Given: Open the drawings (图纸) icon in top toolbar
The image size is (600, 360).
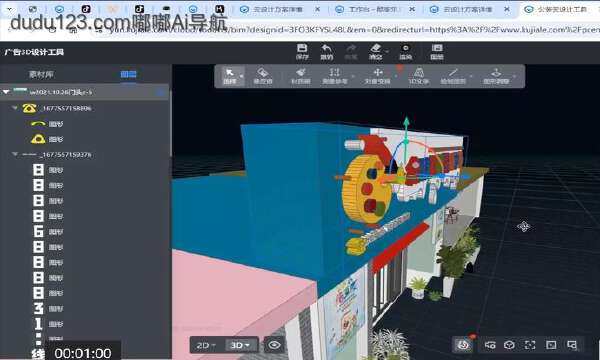Looking at the screenshot, I should [437, 51].
